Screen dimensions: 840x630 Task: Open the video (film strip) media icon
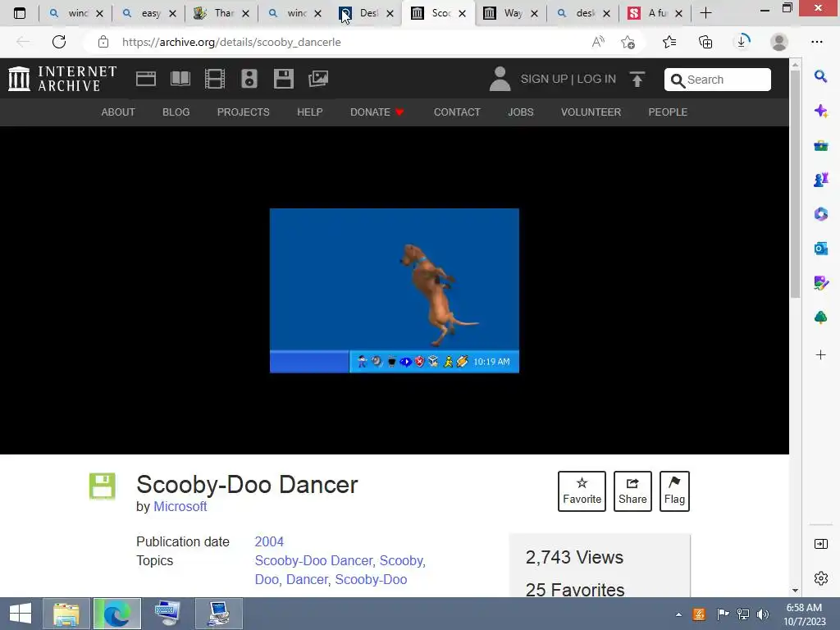coord(215,79)
